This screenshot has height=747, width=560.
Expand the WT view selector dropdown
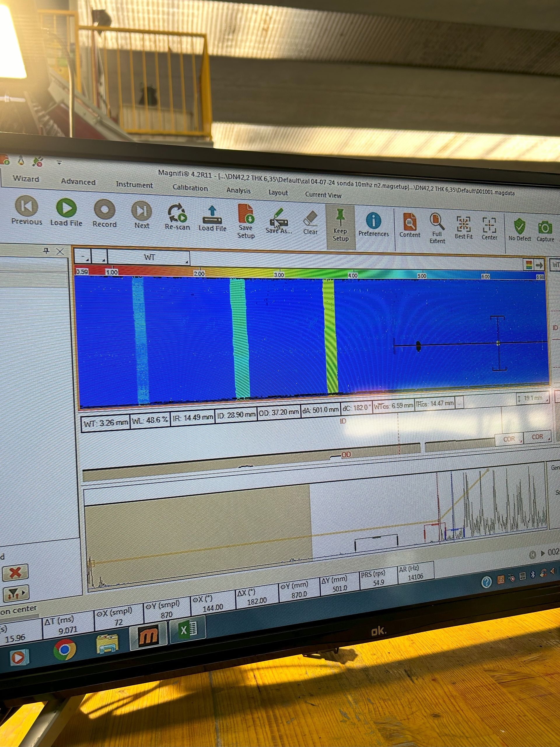[x=149, y=257]
